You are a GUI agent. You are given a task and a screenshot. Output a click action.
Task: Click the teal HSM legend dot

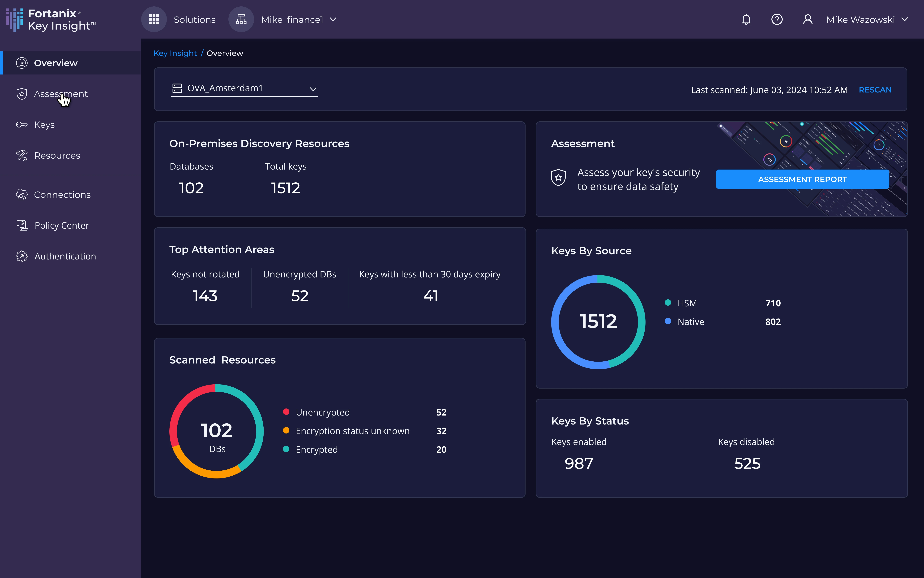(x=668, y=303)
